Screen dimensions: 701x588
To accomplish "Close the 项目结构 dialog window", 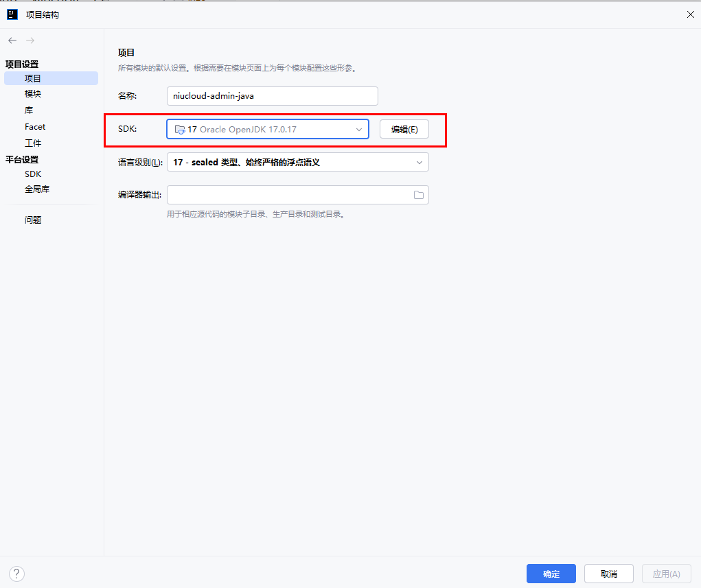I will pyautogui.click(x=691, y=14).
